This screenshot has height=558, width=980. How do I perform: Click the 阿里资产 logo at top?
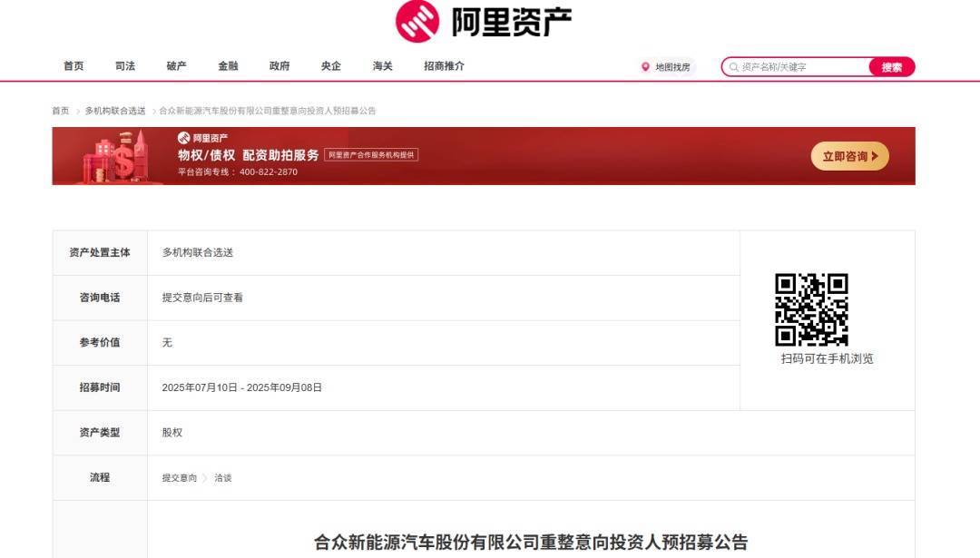tap(483, 22)
